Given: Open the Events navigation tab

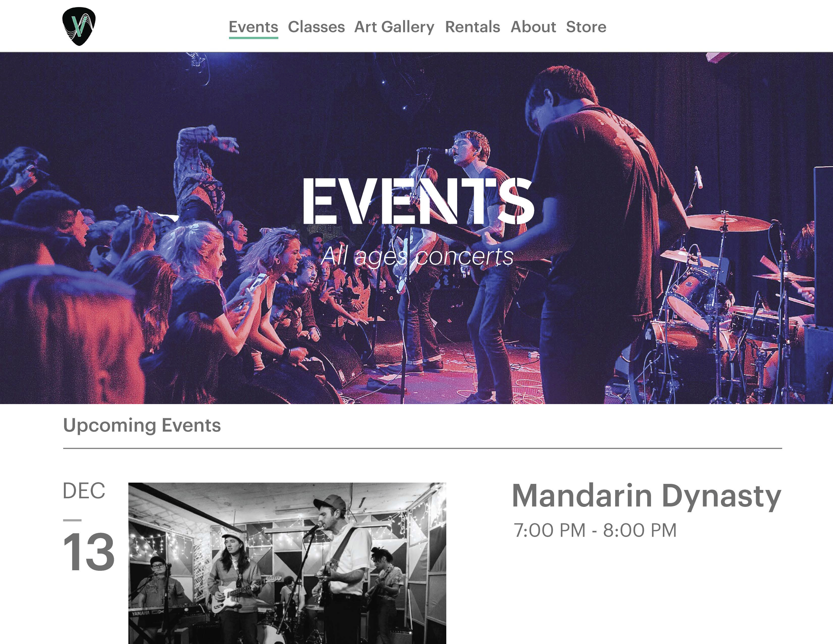Looking at the screenshot, I should tap(253, 27).
